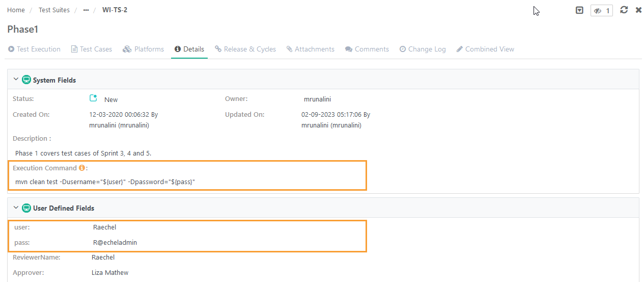Collapse the System Fields section chevron
Screen dimensions: 644x282
click(x=16, y=80)
